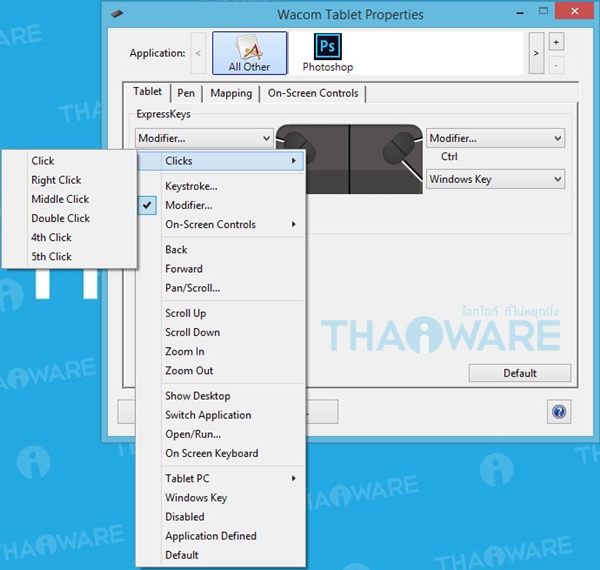Select the checked Modifier... menu item
The width and height of the screenshot is (600, 570).
click(220, 205)
